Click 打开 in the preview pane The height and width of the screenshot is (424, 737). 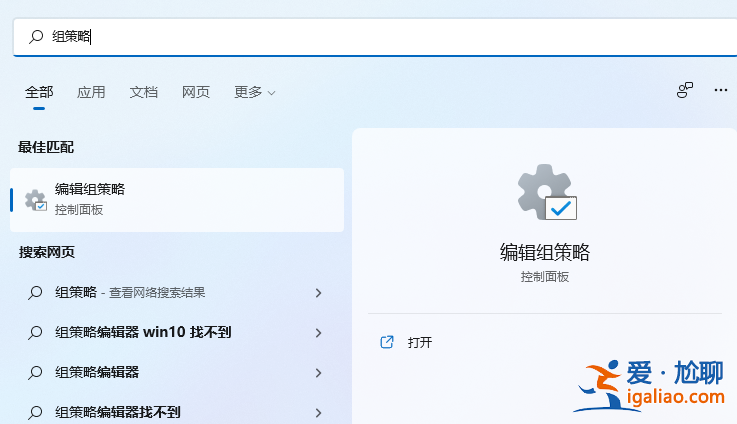click(420, 342)
